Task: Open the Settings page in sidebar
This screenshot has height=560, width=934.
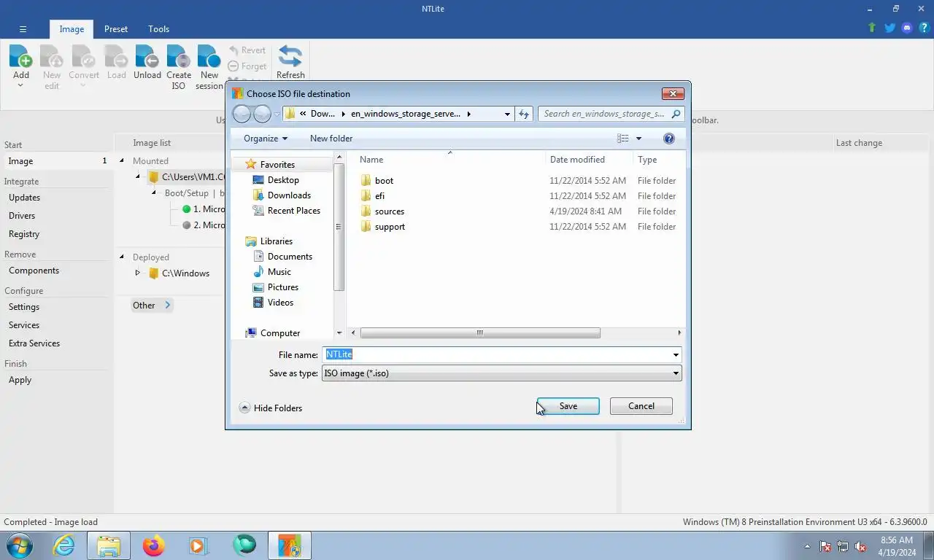Action: tap(24, 307)
